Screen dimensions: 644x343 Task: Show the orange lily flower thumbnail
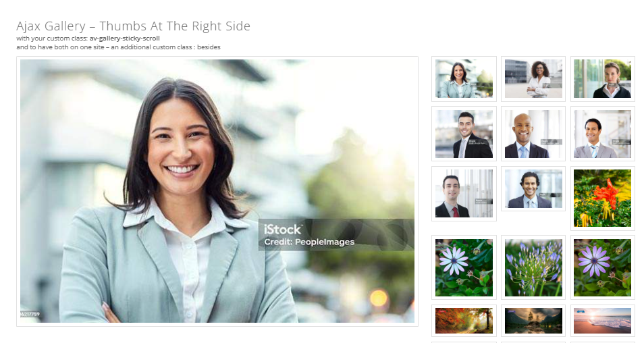[603, 198]
